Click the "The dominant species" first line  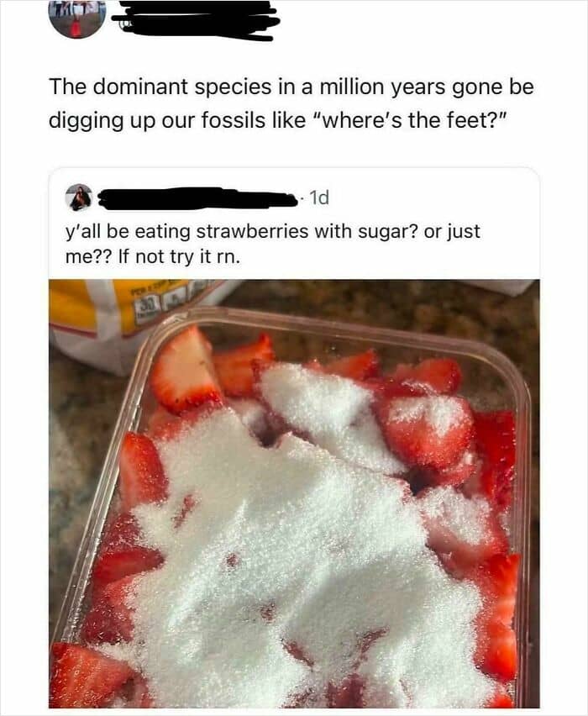[291, 87]
